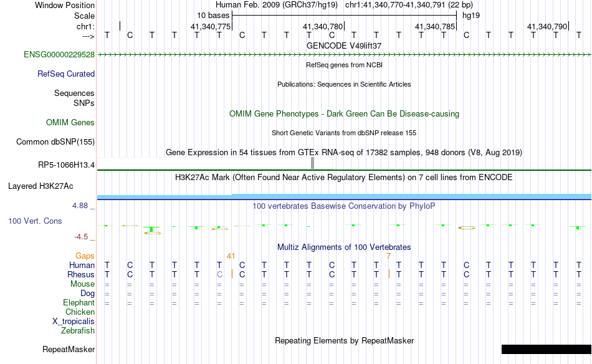Viewport: 592px width, 364px height.
Task: Click the 41,340,790 ruler position
Action: coord(547,26)
